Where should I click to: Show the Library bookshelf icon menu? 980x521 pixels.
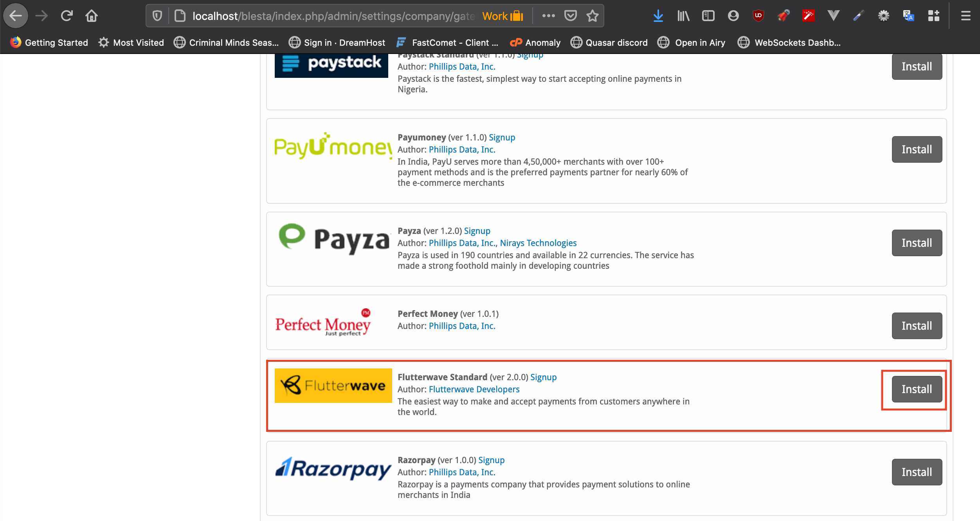tap(683, 16)
